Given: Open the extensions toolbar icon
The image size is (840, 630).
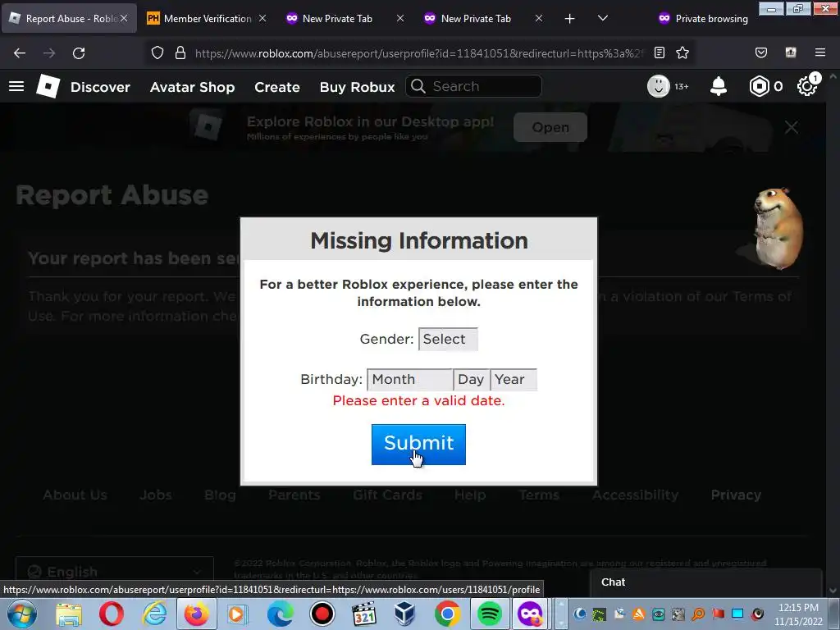Looking at the screenshot, I should [x=791, y=52].
